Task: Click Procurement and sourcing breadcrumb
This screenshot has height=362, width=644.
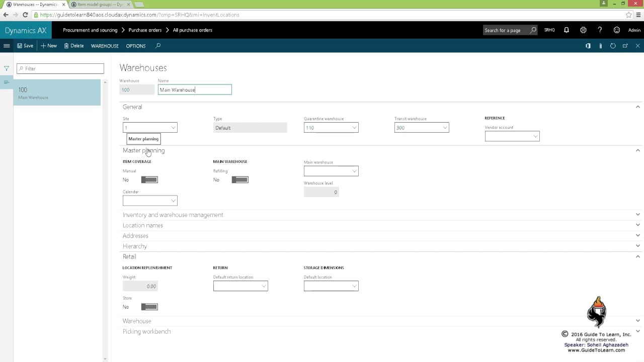Action: 90,30
